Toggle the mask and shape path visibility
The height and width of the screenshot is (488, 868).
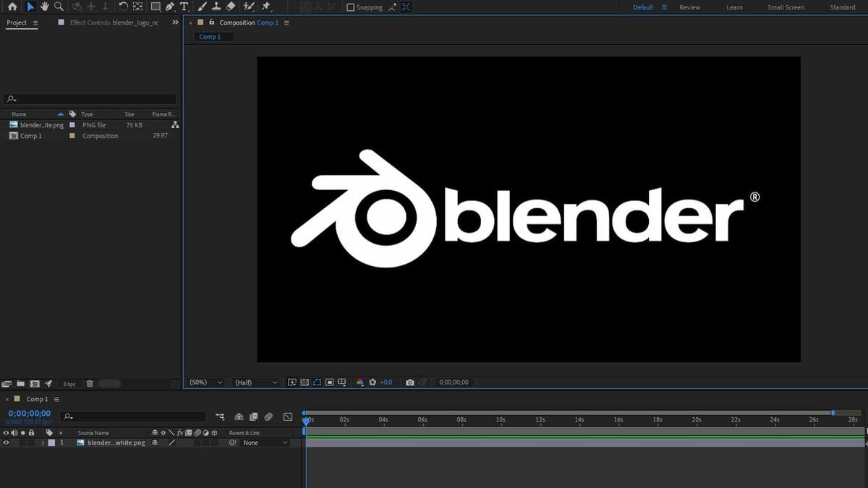click(317, 382)
